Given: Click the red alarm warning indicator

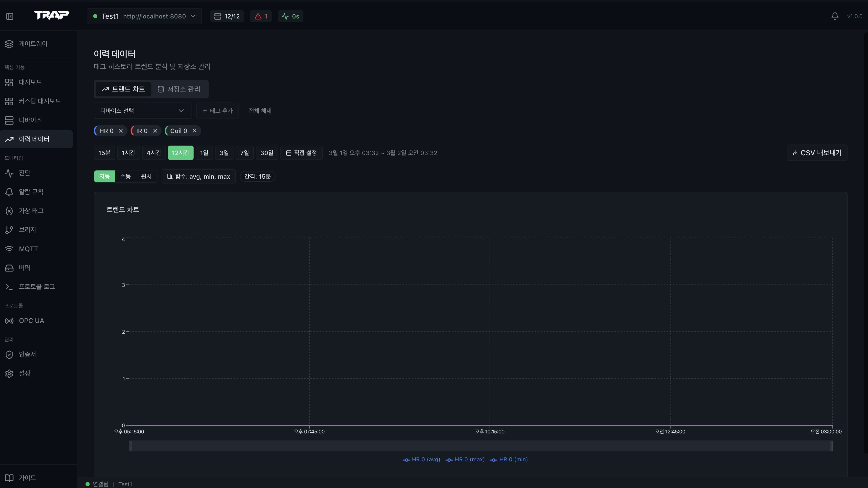Looking at the screenshot, I should pos(261,16).
